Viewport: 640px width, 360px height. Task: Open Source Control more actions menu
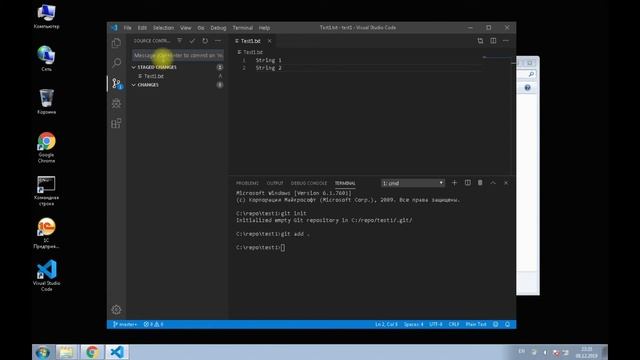pos(218,41)
